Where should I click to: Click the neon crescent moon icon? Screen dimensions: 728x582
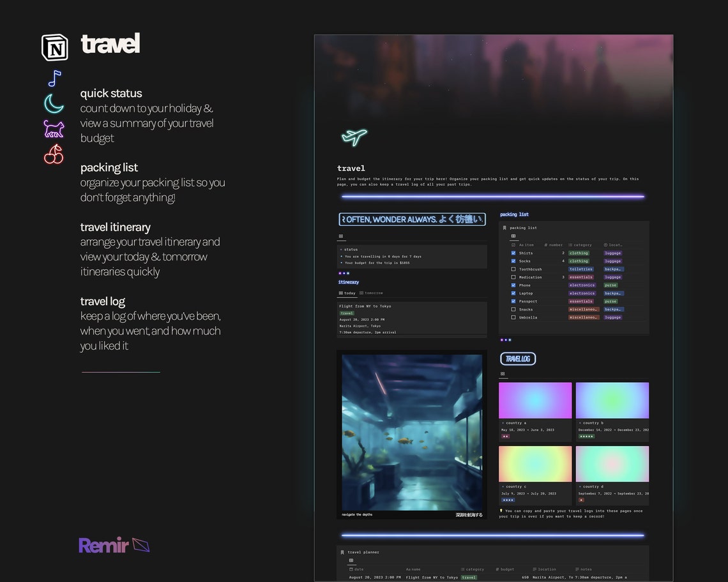(x=54, y=103)
